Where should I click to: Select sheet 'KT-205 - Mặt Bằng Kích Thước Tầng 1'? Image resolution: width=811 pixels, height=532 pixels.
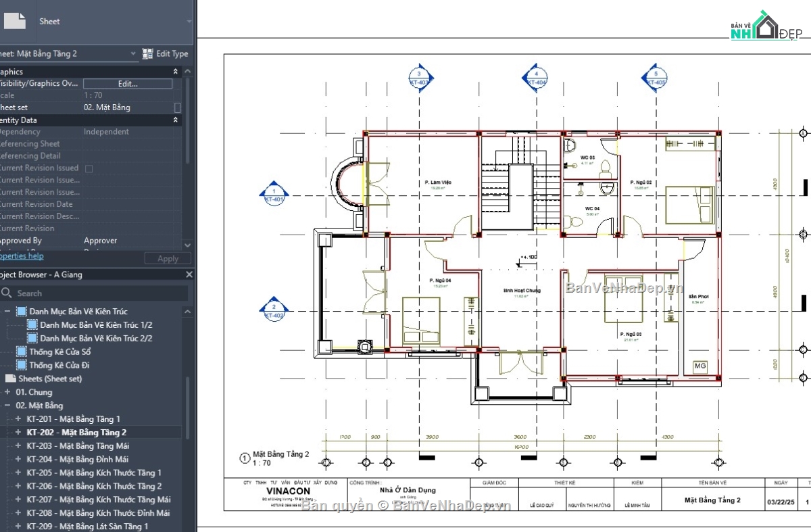94,473
